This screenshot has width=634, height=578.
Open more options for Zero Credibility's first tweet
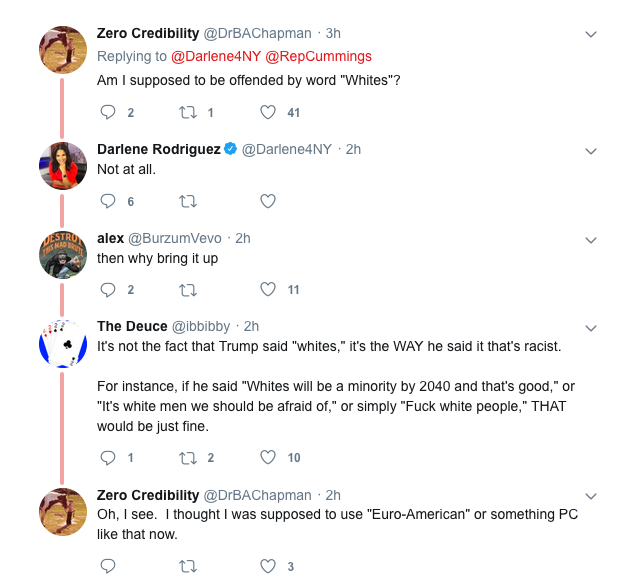coord(590,34)
